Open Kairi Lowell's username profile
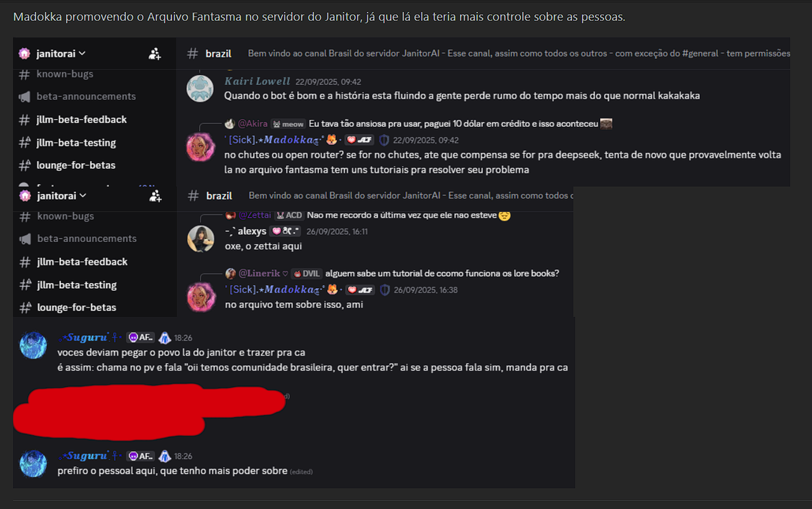Screen dimensions: 812x509 click(x=258, y=81)
